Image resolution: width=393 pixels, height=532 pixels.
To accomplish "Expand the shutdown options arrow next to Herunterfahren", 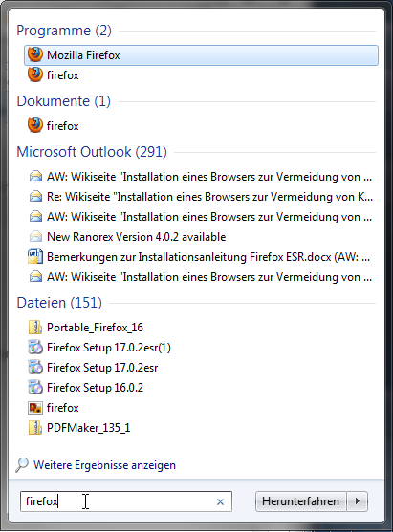I will [x=357, y=501].
